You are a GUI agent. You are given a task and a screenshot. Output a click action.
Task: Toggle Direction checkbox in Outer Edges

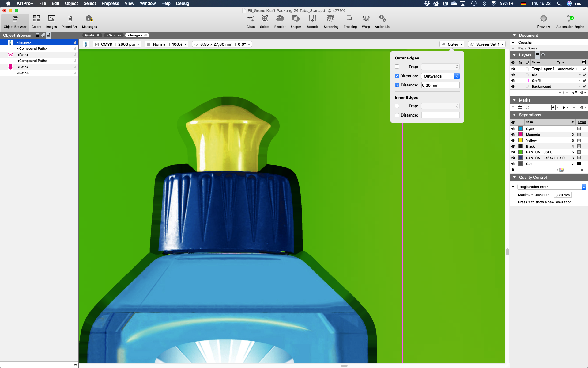pyautogui.click(x=397, y=76)
